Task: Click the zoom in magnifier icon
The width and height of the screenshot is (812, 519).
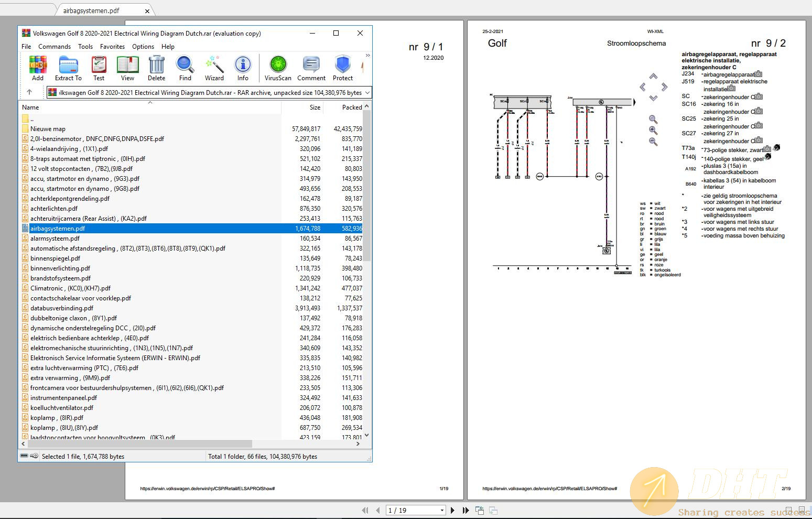Action: tap(653, 131)
